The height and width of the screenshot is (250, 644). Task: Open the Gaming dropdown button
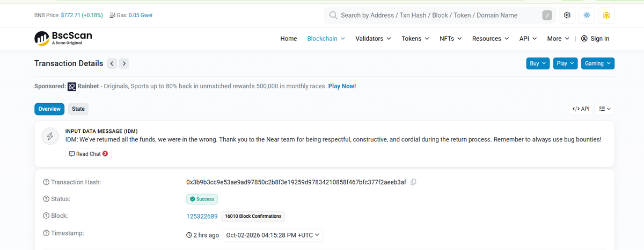tap(597, 63)
